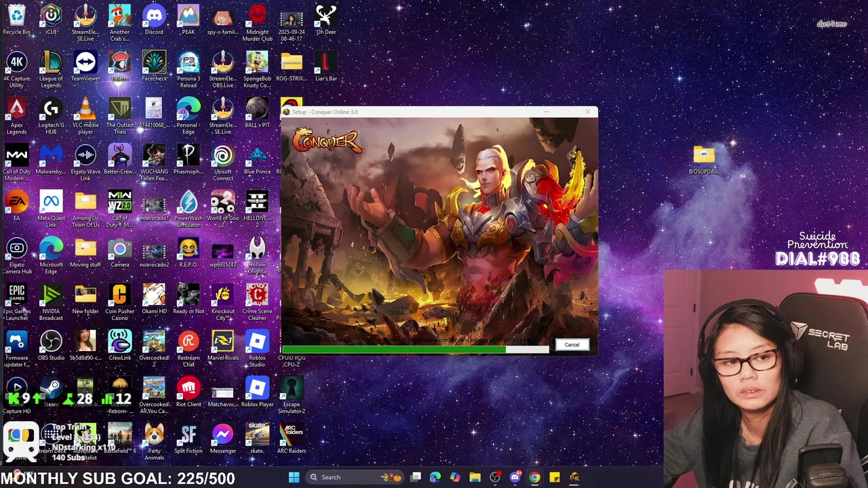
Task: Open the Windows Start menu
Action: tap(294, 477)
